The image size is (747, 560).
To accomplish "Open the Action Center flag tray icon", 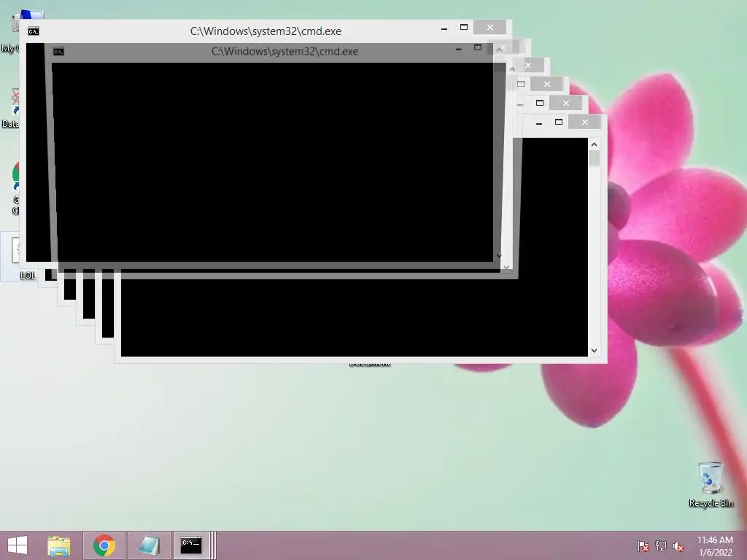I will point(643,545).
